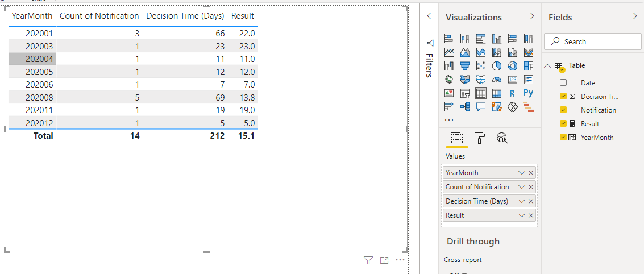The width and height of the screenshot is (644, 274).
Task: Insert a Scatter chart visual
Action: 480,66
